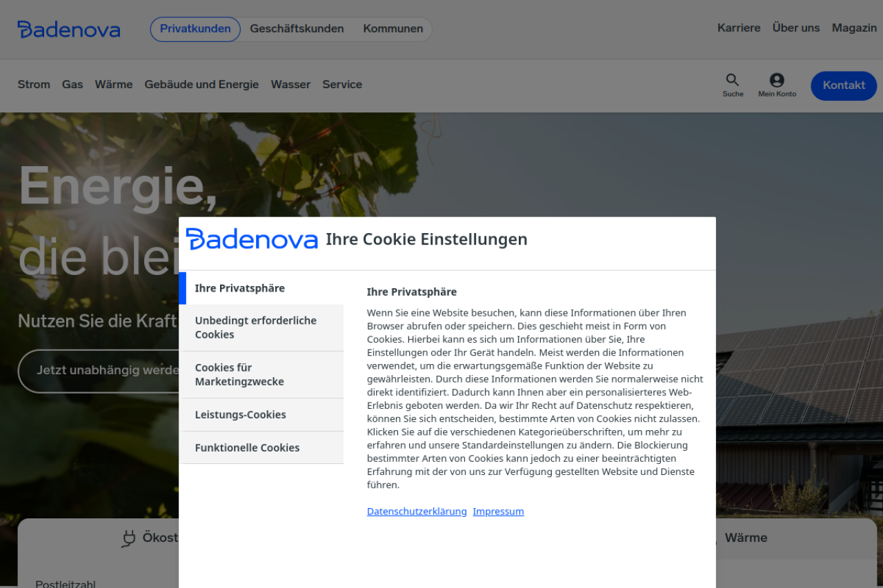The width and height of the screenshot is (883, 588).
Task: Open the Impressum link
Action: tap(498, 511)
